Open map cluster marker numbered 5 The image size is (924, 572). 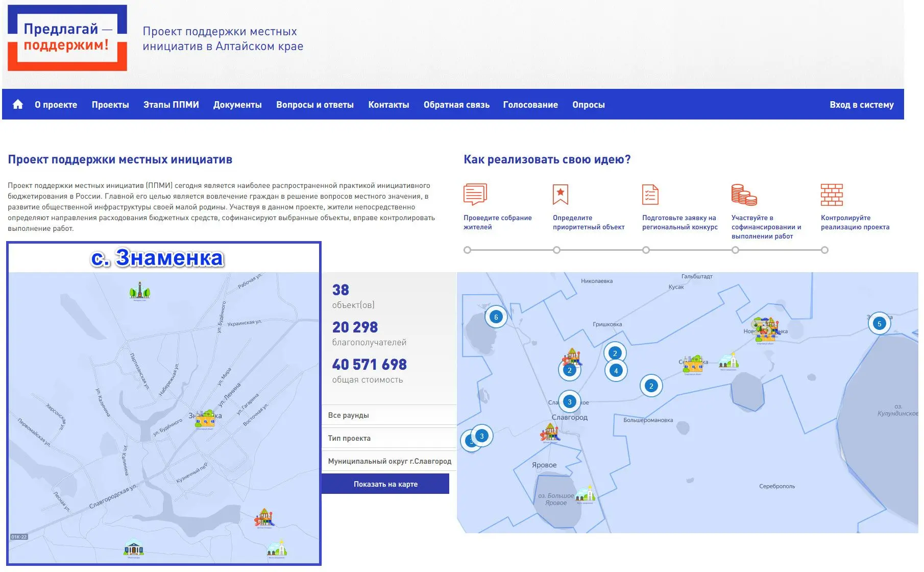[879, 324]
